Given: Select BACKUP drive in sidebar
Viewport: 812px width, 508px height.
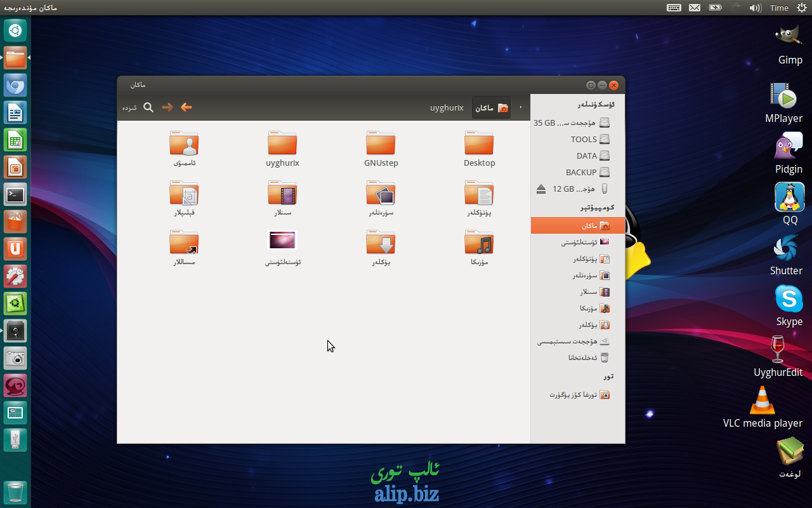Looking at the screenshot, I should point(578,172).
